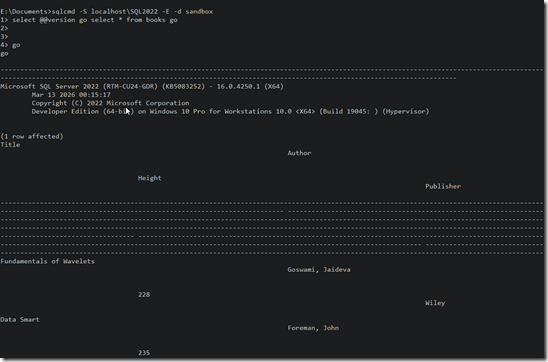
Task: Click author 'Foreman, John'
Action: tap(313, 328)
